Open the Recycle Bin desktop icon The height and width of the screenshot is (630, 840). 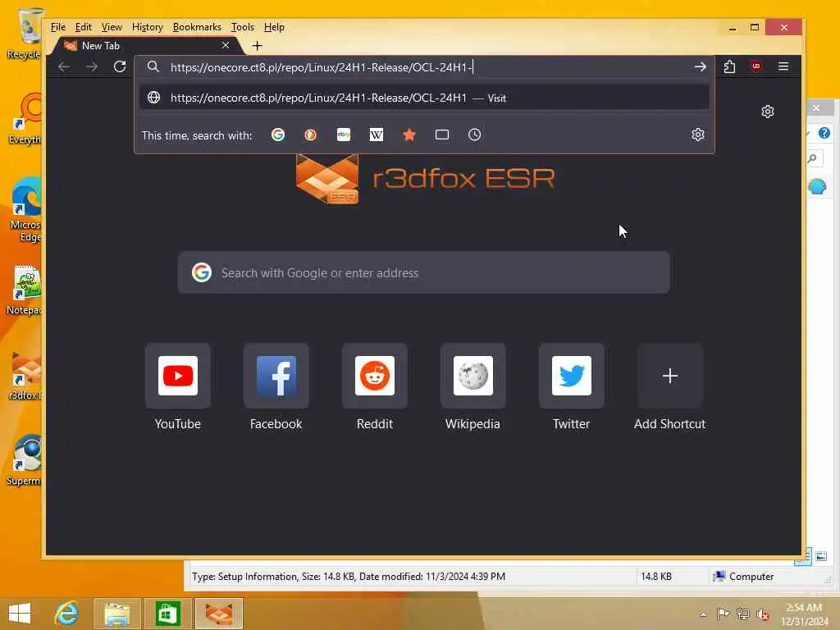point(25,33)
